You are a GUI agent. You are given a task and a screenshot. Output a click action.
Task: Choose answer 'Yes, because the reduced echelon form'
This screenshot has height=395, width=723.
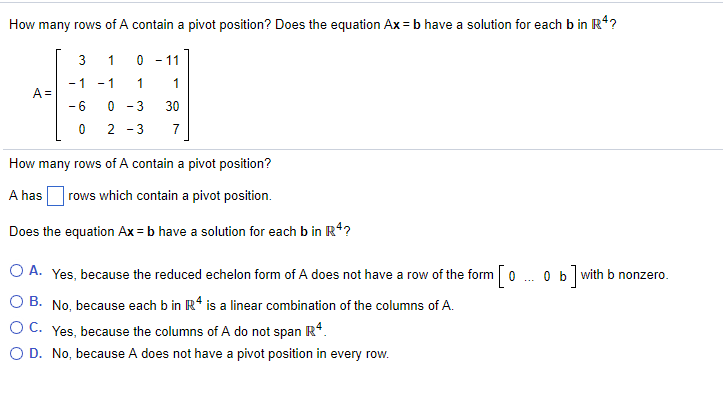coord(360,275)
